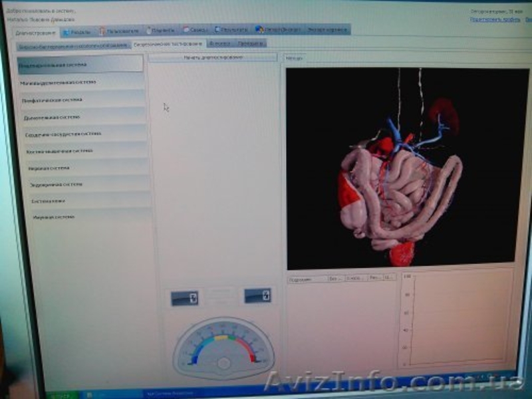The image size is (532, 399).
Task: Open the Разделы tab icon
Action: click(x=66, y=31)
